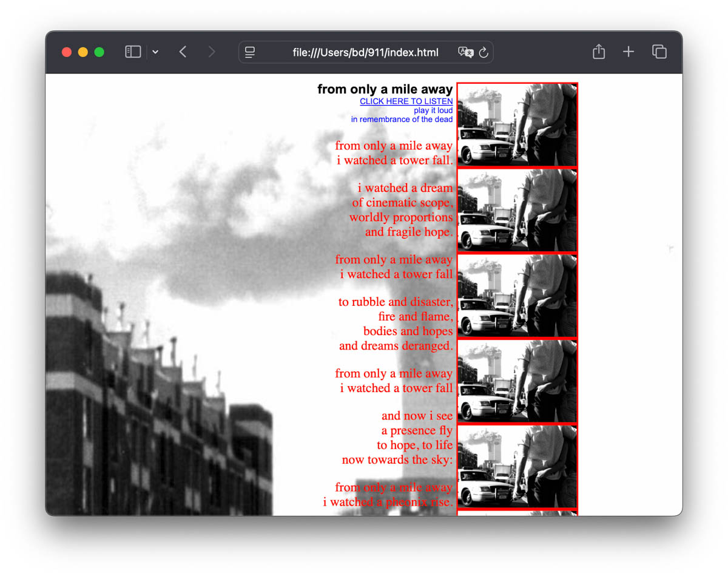Viewport: 728px width, 576px height.
Task: Toggle the Safari sidebar
Action: point(133,52)
